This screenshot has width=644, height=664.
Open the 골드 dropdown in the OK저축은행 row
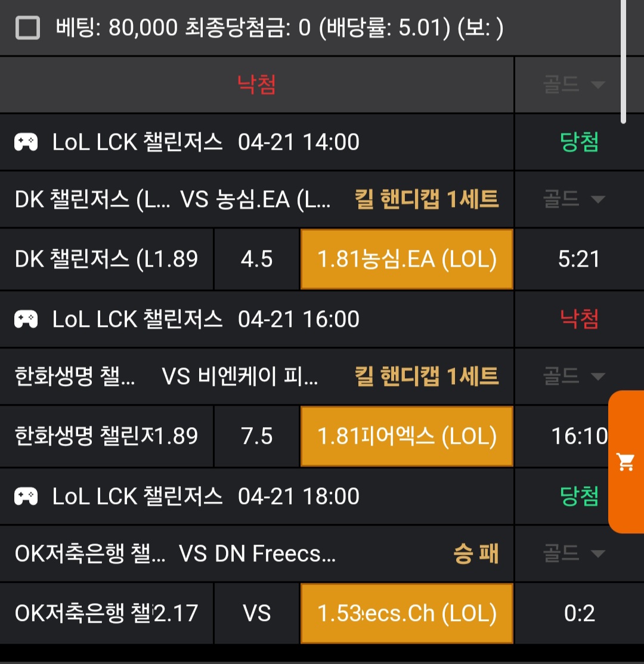coord(574,554)
